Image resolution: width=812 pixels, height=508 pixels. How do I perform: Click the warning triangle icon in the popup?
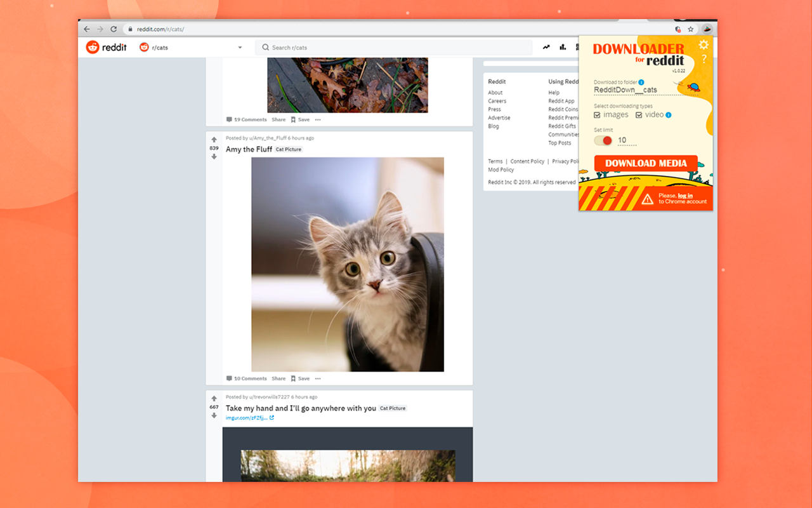(x=647, y=199)
